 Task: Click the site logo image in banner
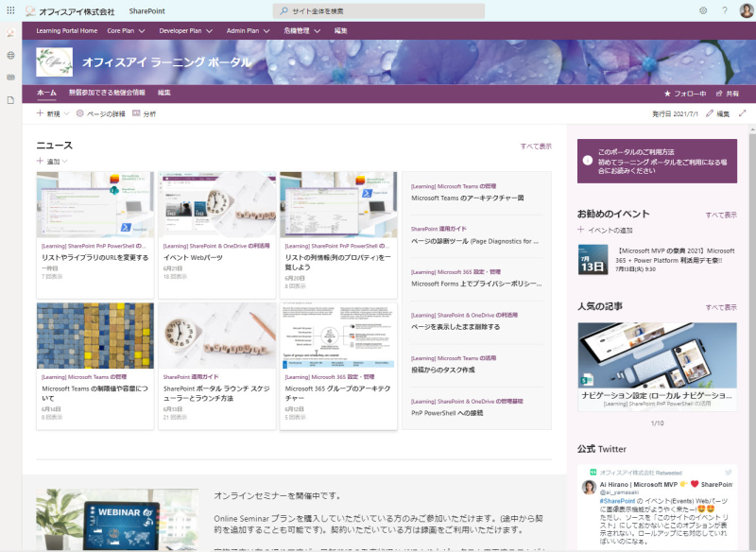[x=54, y=62]
